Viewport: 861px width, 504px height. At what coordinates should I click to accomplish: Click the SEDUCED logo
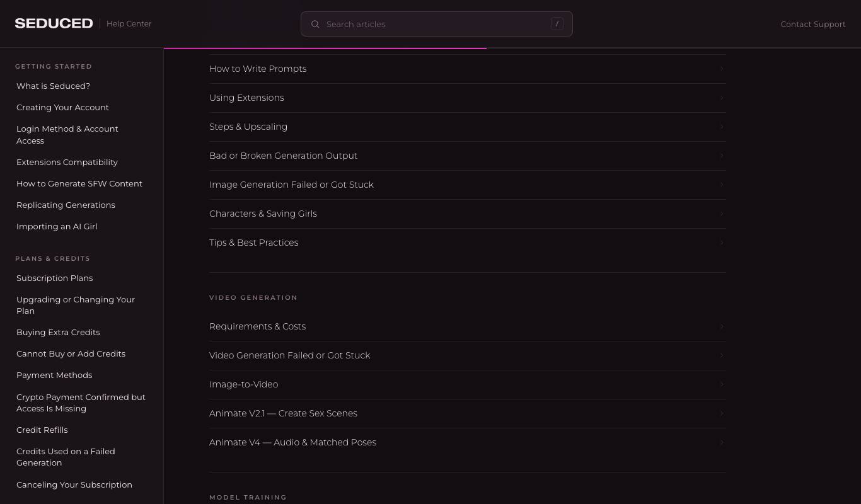click(54, 23)
